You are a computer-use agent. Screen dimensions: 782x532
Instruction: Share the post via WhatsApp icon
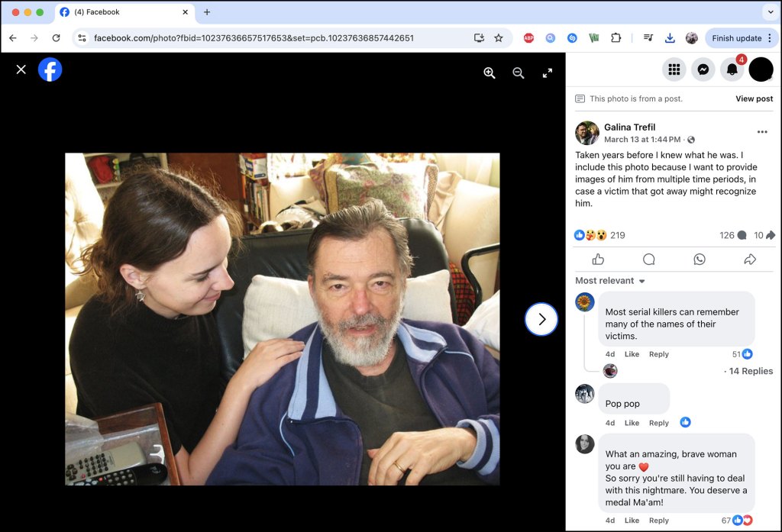pyautogui.click(x=700, y=259)
